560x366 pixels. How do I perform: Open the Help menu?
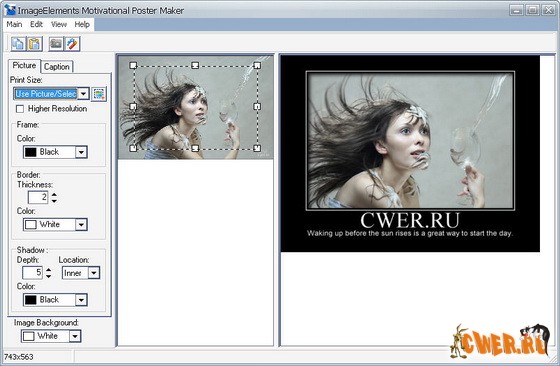(x=82, y=24)
